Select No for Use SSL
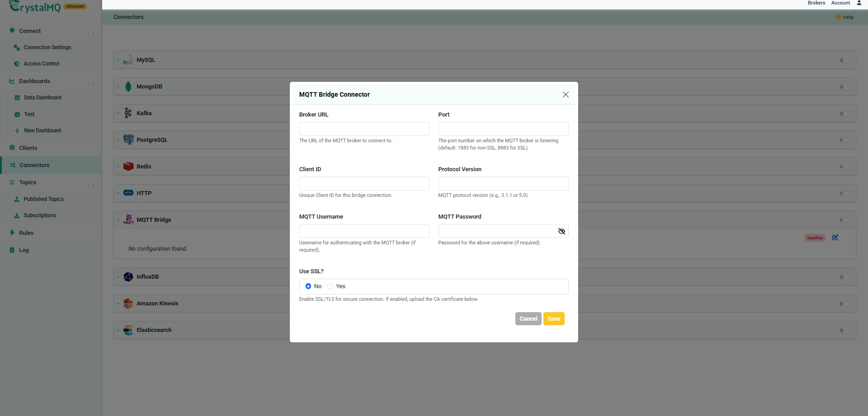 308,286
